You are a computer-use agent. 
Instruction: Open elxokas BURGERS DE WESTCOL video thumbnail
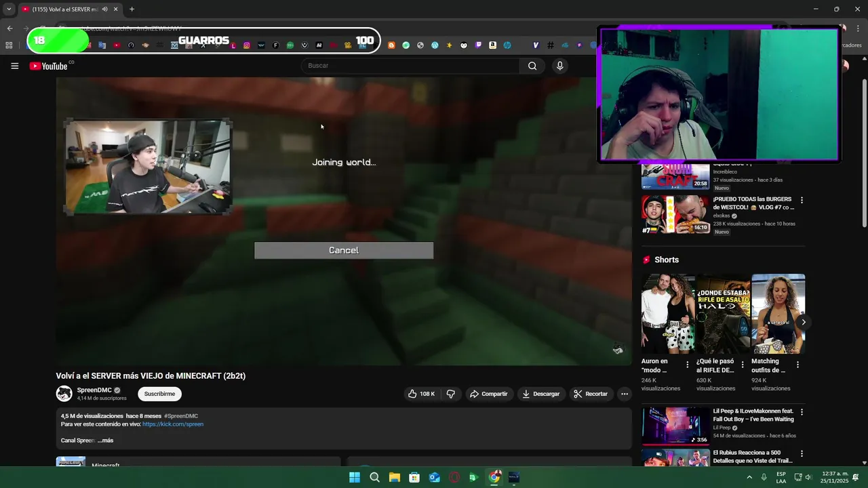tap(675, 214)
